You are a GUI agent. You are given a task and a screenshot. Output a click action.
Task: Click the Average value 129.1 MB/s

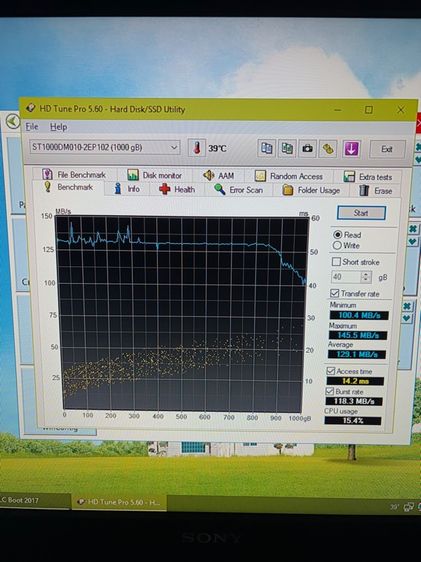357,354
